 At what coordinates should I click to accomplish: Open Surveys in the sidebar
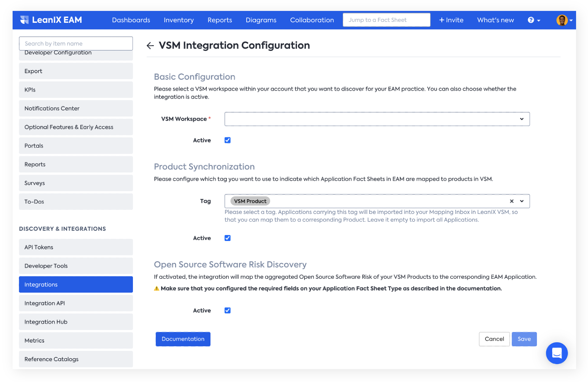coord(76,183)
